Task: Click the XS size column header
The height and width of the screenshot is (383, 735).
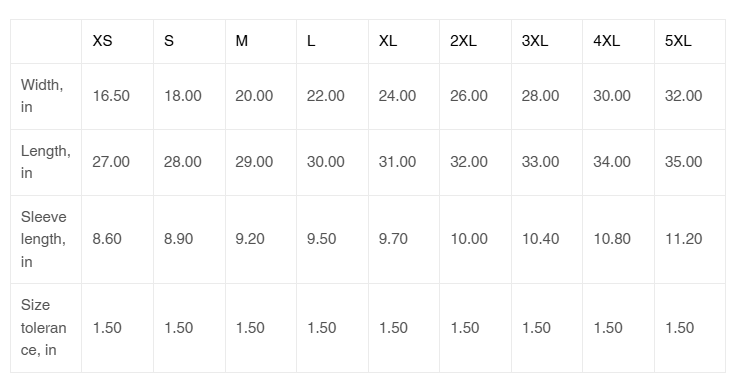Action: (117, 41)
